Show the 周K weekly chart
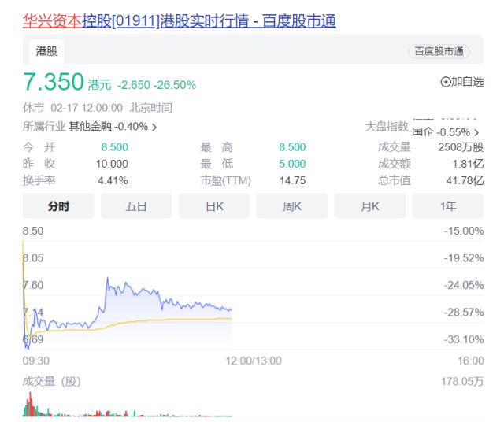This screenshot has width=504, height=422. [x=292, y=206]
